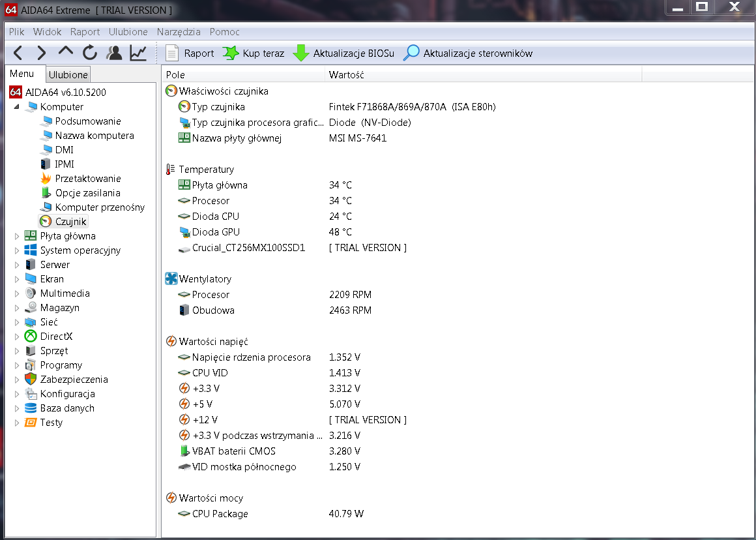Click the Programy icon in tree
Image resolution: width=756 pixels, height=540 pixels.
[x=31, y=365]
